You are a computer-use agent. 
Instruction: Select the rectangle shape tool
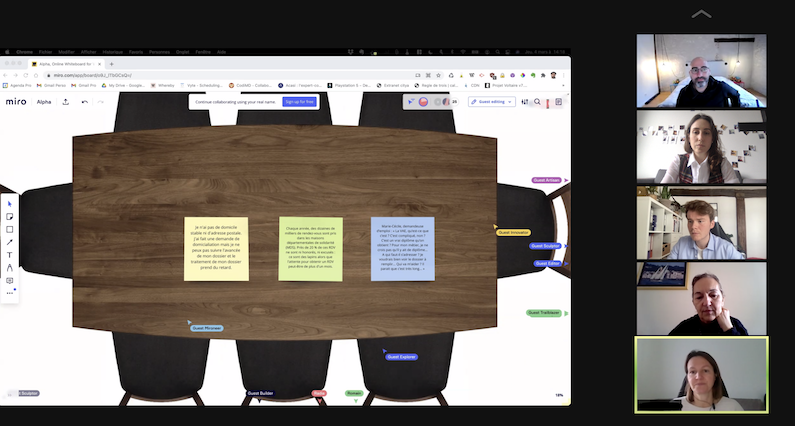tap(10, 229)
